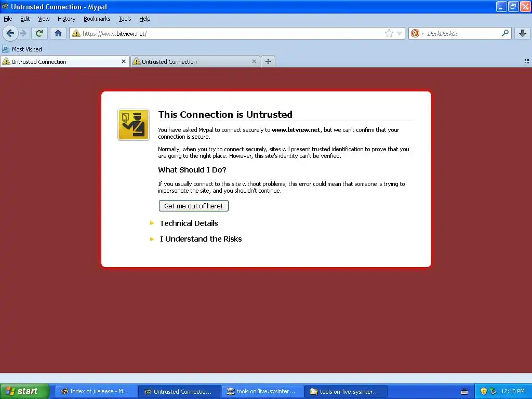Viewport: 532px width, 399px height.
Task: Open the URL history dropdown arrow
Action: (400, 33)
